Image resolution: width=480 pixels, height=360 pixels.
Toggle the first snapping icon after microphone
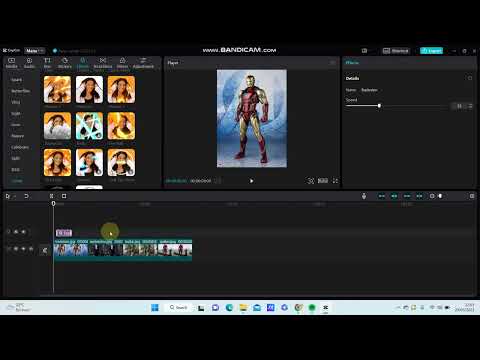382,196
